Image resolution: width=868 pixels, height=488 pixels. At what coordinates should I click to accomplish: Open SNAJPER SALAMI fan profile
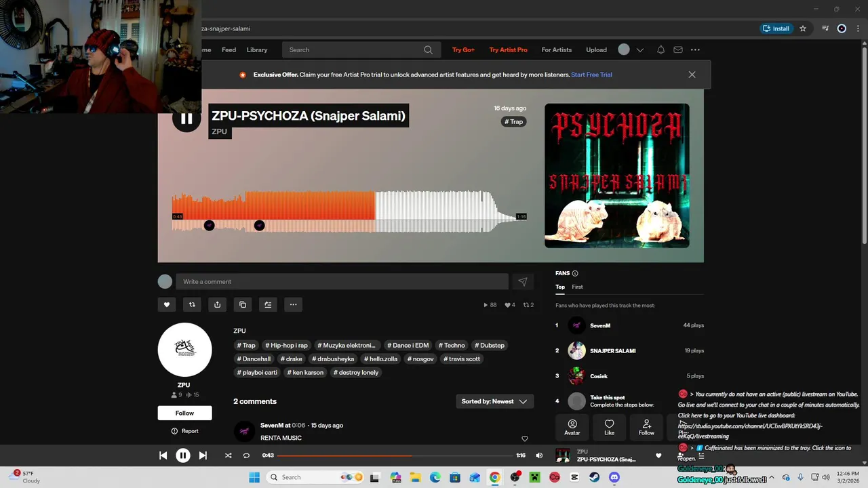coord(612,350)
